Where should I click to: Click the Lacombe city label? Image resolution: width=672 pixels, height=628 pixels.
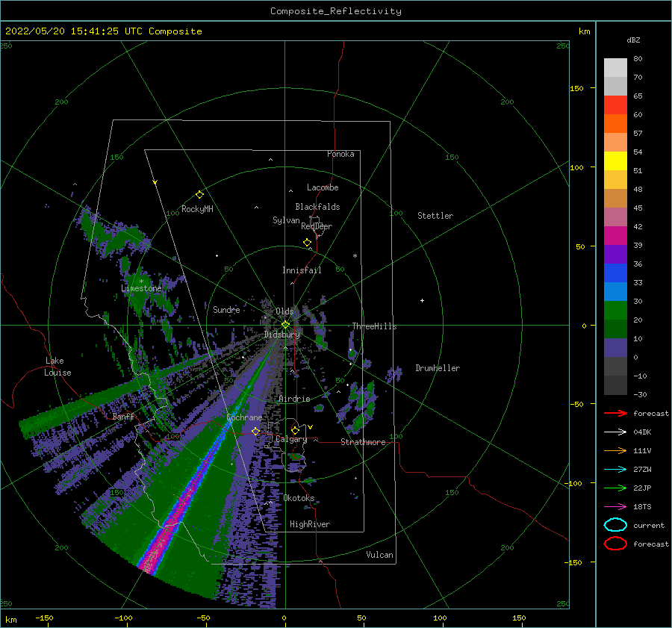(x=323, y=187)
